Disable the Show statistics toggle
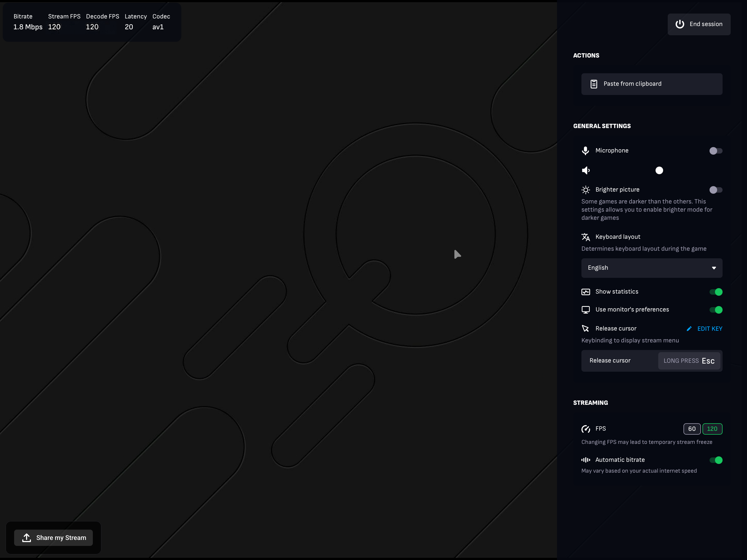Viewport: 747px width, 560px height. point(716,292)
